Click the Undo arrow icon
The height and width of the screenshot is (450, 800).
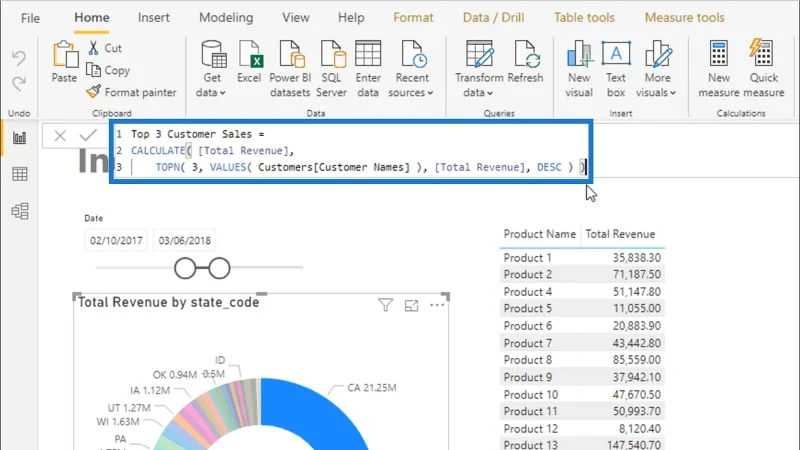click(19, 58)
